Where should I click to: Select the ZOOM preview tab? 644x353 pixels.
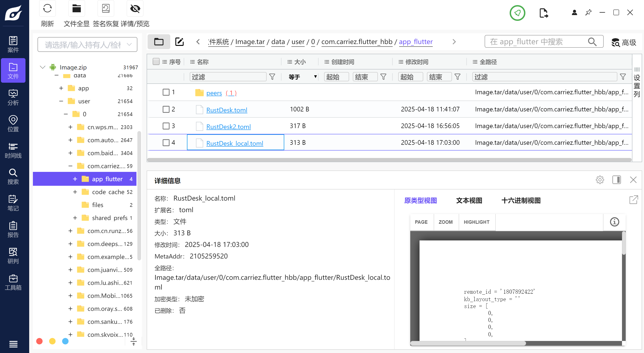[445, 222]
